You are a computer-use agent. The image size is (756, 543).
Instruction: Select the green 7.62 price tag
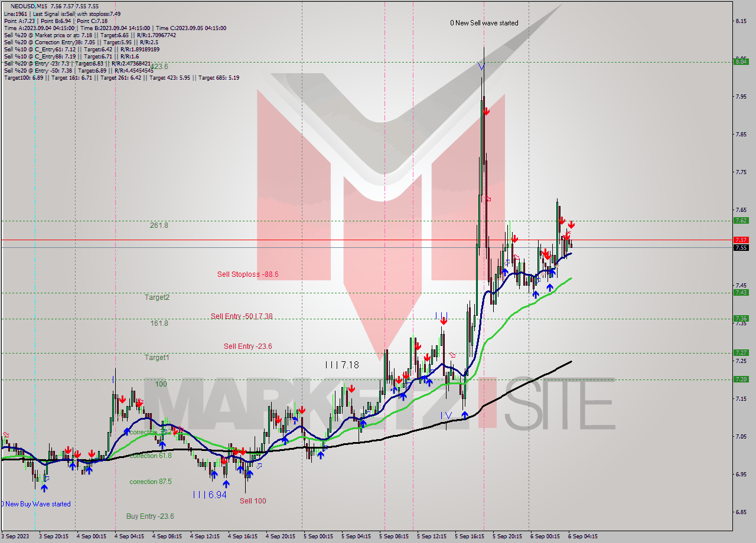pyautogui.click(x=741, y=221)
